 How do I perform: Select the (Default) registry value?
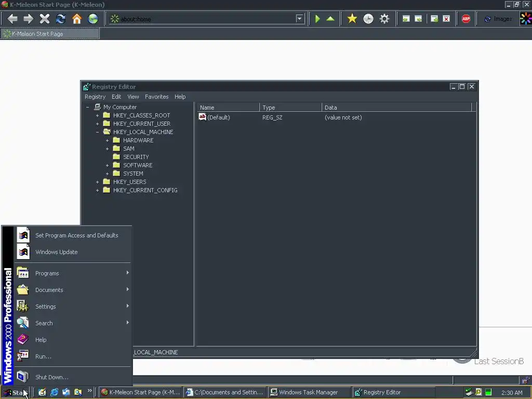click(215, 117)
